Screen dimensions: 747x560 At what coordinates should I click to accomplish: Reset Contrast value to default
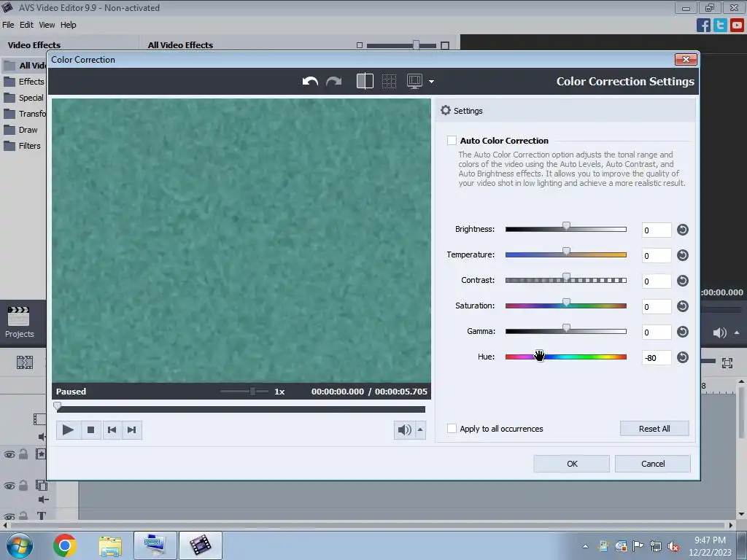coord(683,281)
